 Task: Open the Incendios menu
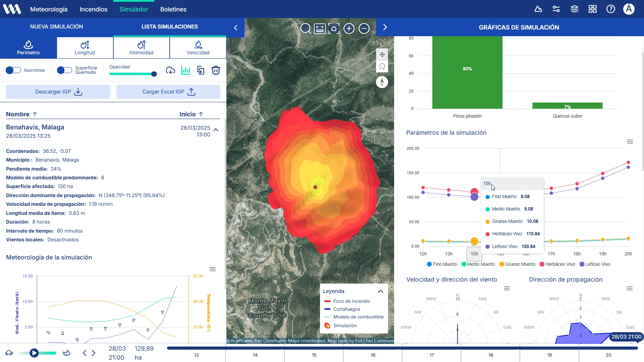tap(93, 9)
